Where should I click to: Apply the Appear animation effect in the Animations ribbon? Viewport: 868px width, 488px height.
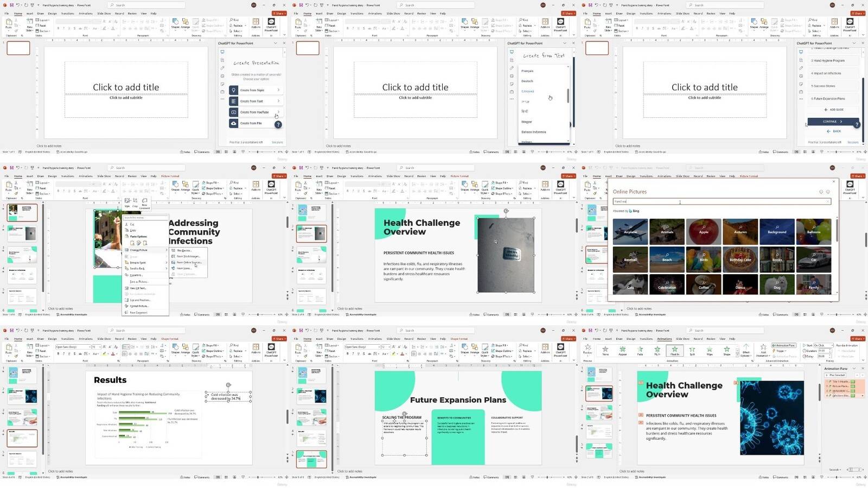[622, 350]
